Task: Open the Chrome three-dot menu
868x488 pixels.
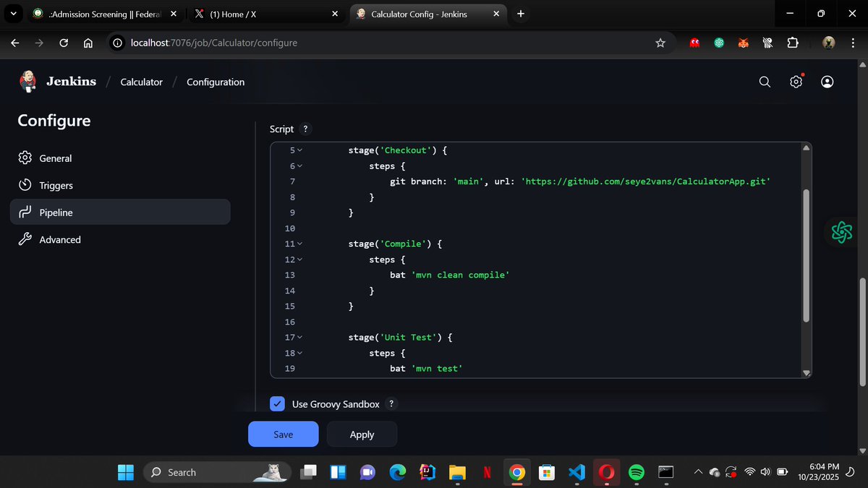Action: (x=852, y=43)
